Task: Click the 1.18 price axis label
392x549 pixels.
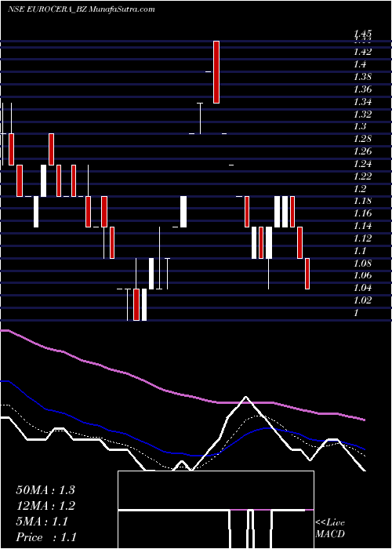Action: [362, 201]
